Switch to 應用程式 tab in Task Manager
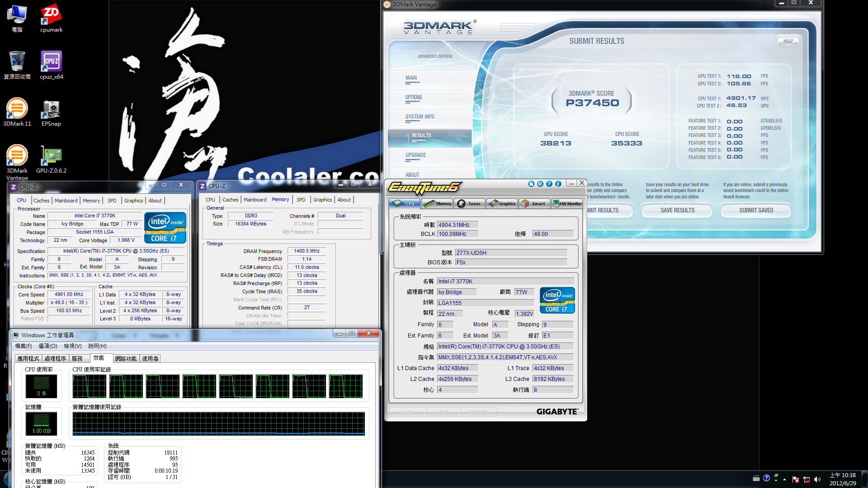The image size is (868, 488). point(28,359)
